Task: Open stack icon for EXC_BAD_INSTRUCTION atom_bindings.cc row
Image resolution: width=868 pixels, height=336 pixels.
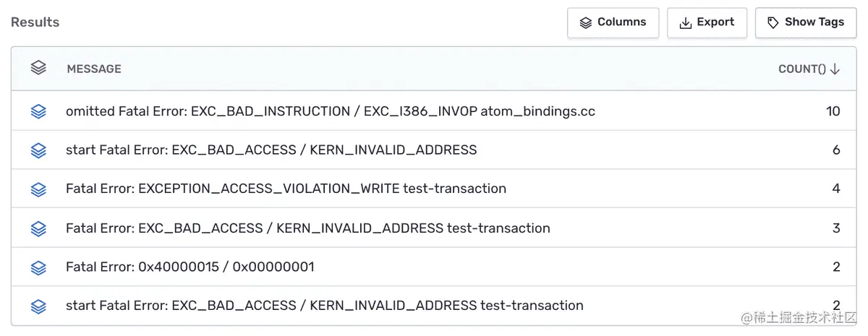Action: click(38, 111)
